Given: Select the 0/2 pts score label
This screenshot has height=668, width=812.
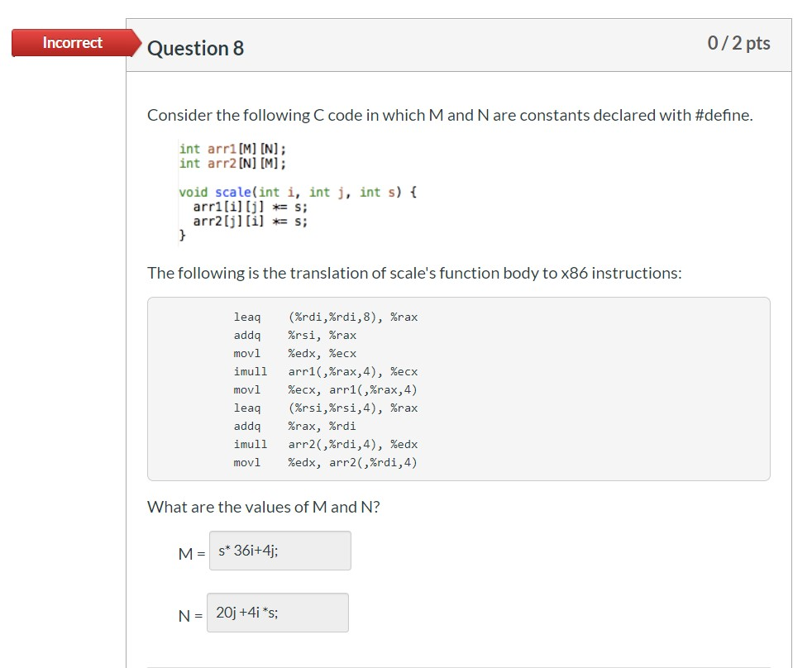Looking at the screenshot, I should coord(738,43).
